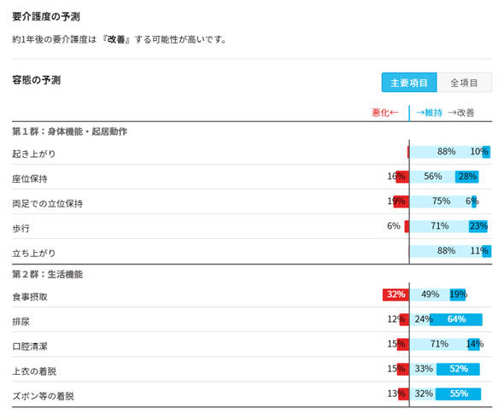Click the 88% maintain bar for 立ち上がり
The width and height of the screenshot is (504, 420).
point(446,251)
